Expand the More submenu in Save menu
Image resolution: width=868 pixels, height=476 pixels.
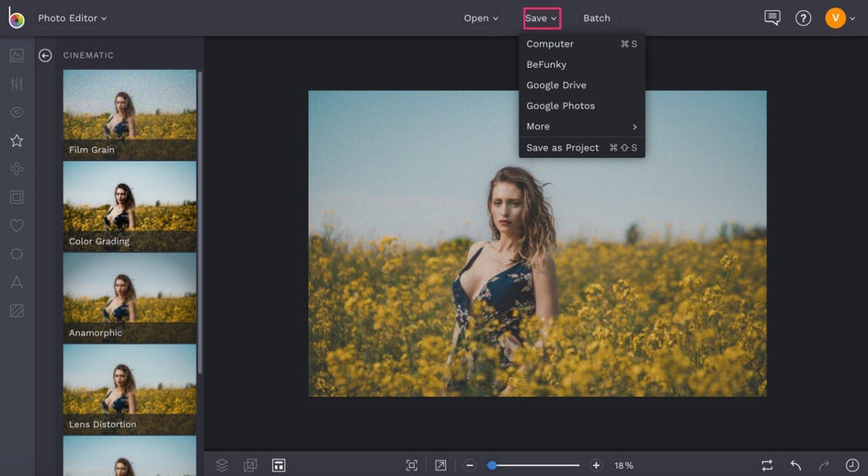[x=581, y=127]
